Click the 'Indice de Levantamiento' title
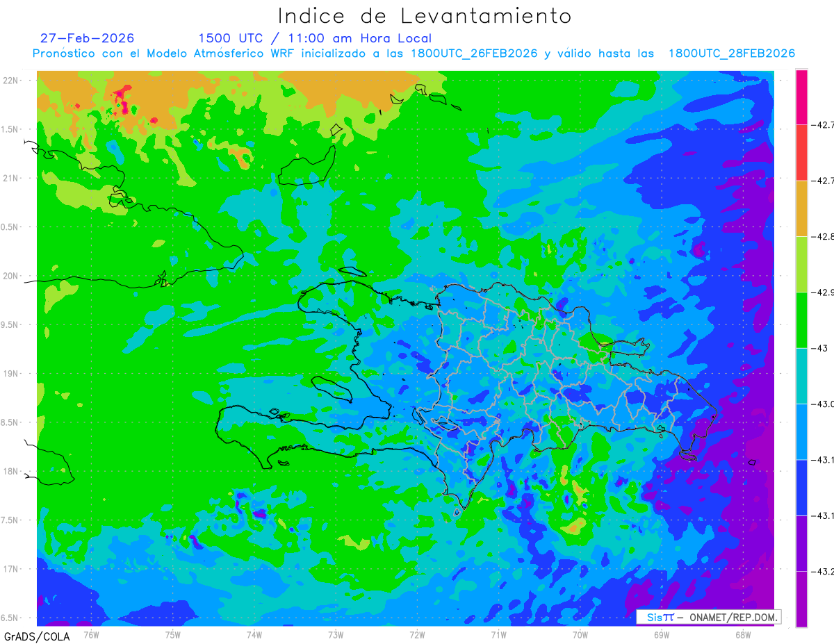 point(425,15)
